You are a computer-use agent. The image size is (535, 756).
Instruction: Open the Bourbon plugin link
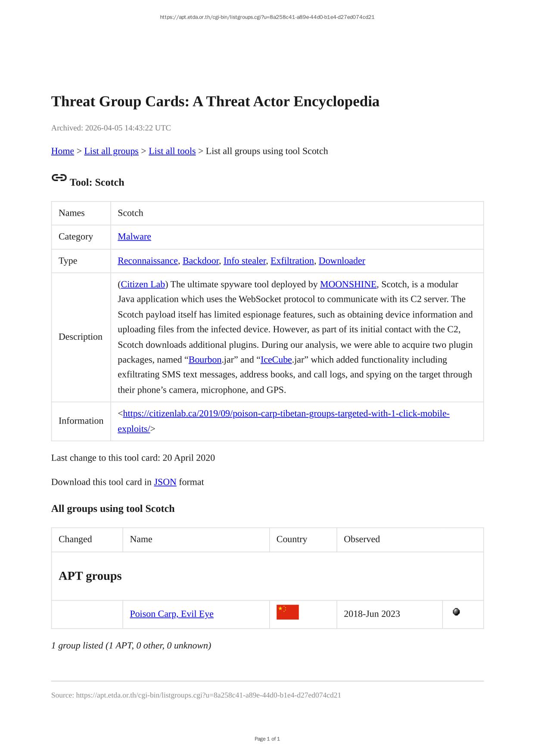(x=205, y=360)
